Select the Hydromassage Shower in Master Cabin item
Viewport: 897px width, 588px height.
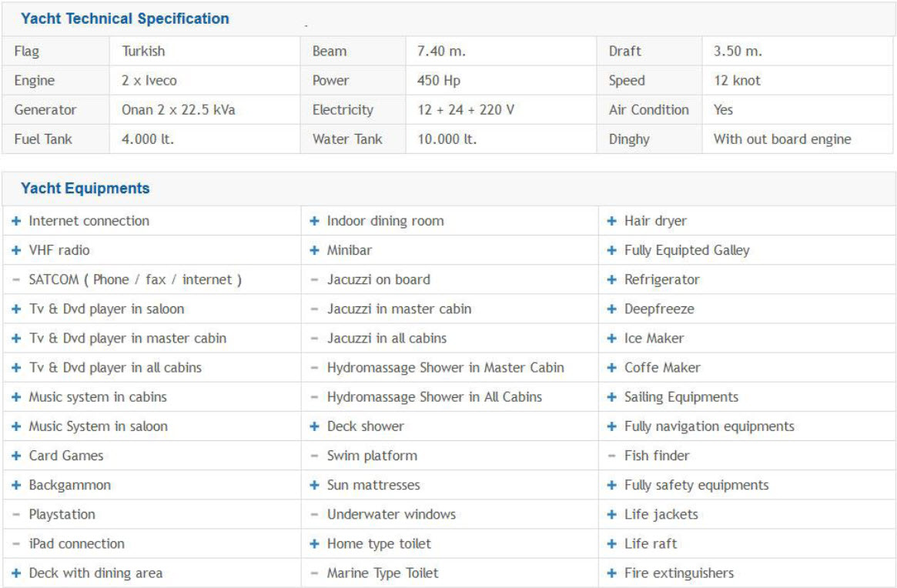point(445,368)
